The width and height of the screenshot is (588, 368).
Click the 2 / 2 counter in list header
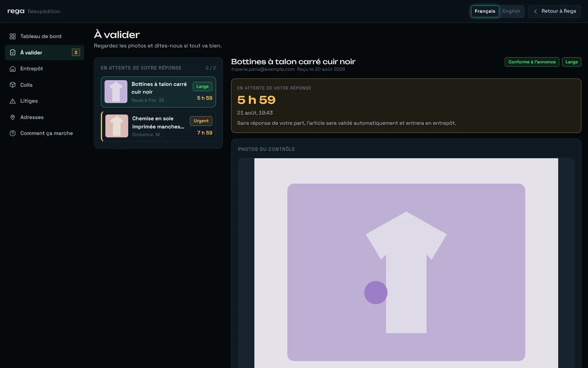211,68
